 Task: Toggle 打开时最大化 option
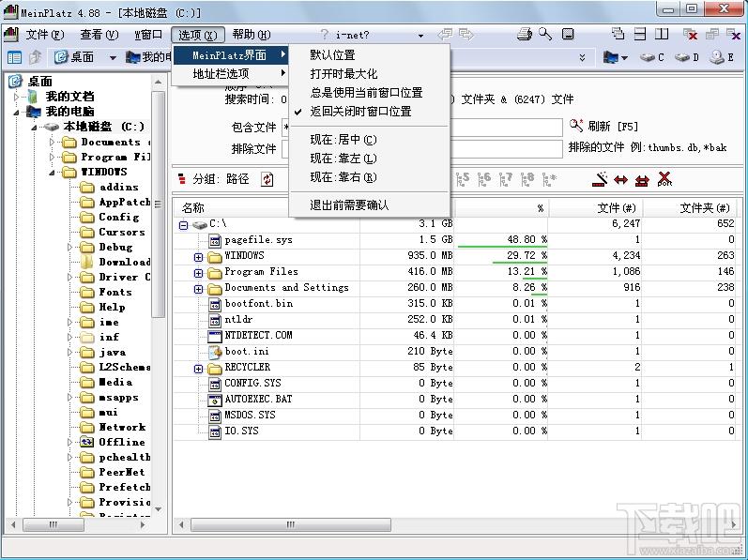point(343,74)
